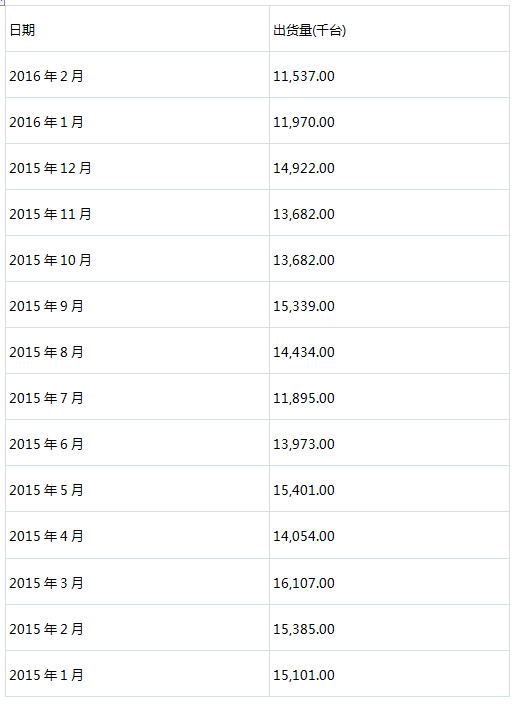Click the 14,922.00 value cell

click(389, 167)
